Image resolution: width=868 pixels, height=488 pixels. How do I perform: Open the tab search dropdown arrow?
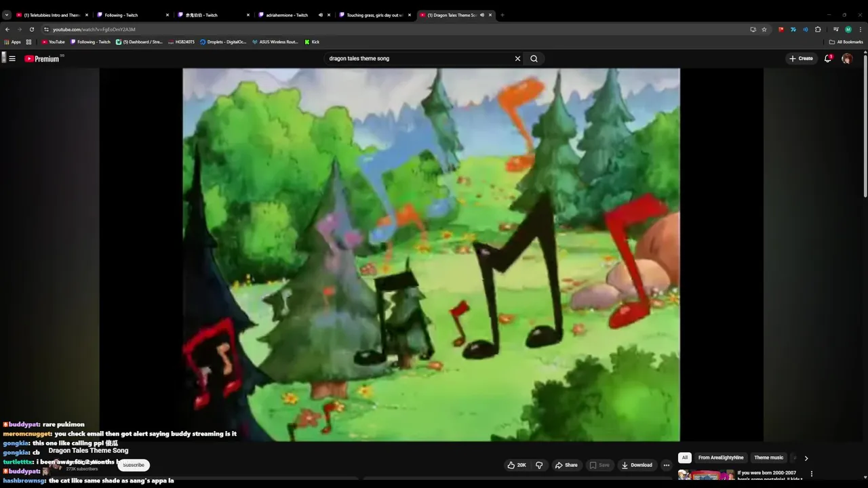pyautogui.click(x=7, y=15)
